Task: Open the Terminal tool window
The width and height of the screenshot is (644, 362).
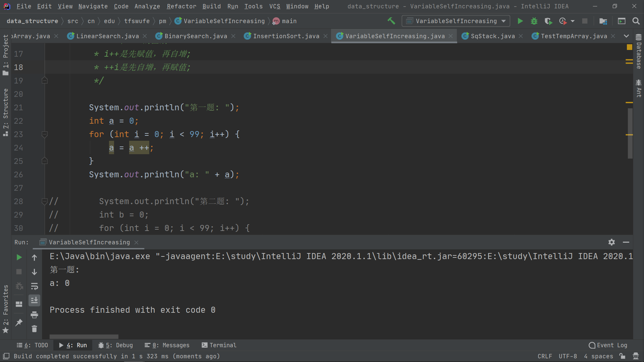Action: tap(219, 345)
